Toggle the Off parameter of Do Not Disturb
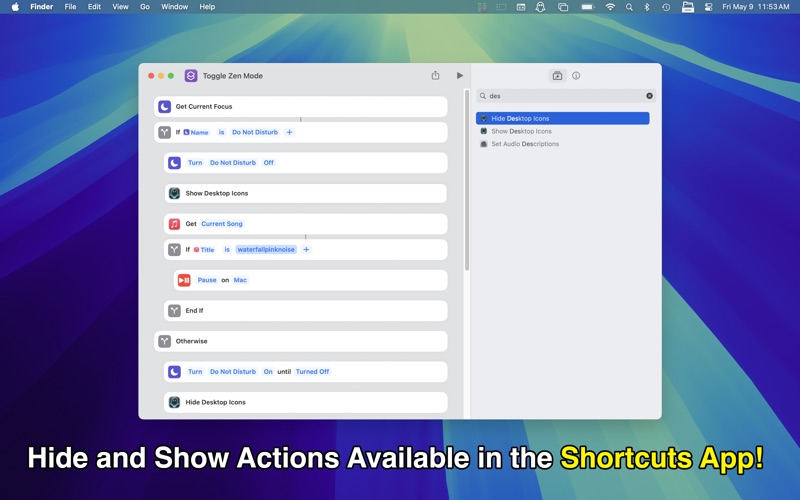Viewport: 800px width, 500px height. click(x=268, y=163)
